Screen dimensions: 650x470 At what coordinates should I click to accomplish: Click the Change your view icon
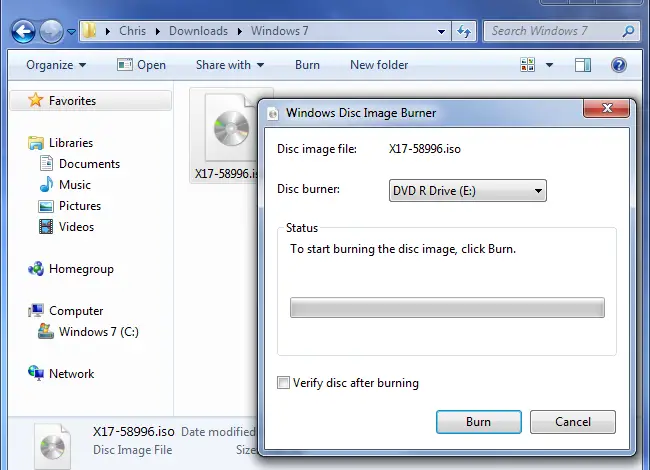coord(528,65)
